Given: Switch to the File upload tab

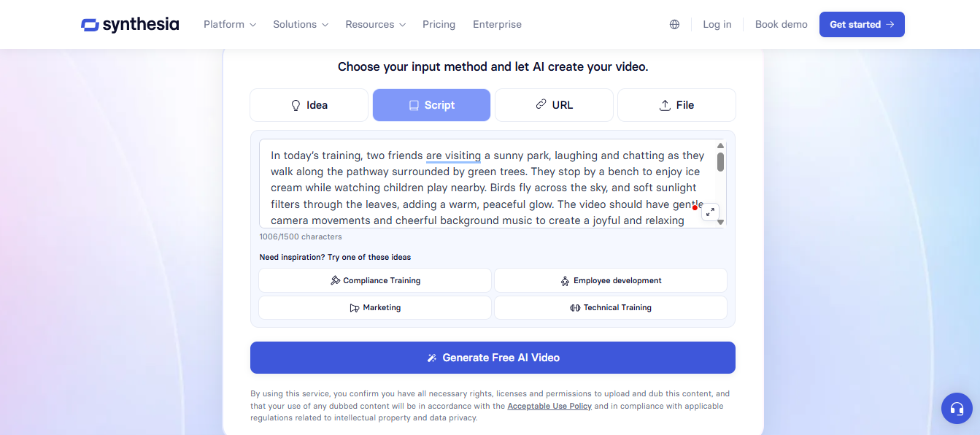Looking at the screenshot, I should pyautogui.click(x=676, y=105).
